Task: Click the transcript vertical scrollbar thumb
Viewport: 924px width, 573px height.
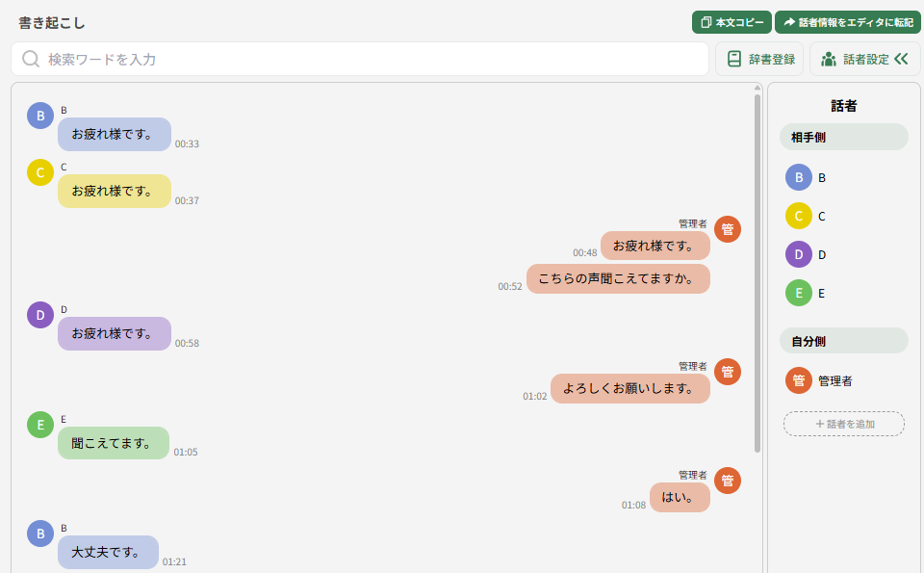Action: pos(757,273)
